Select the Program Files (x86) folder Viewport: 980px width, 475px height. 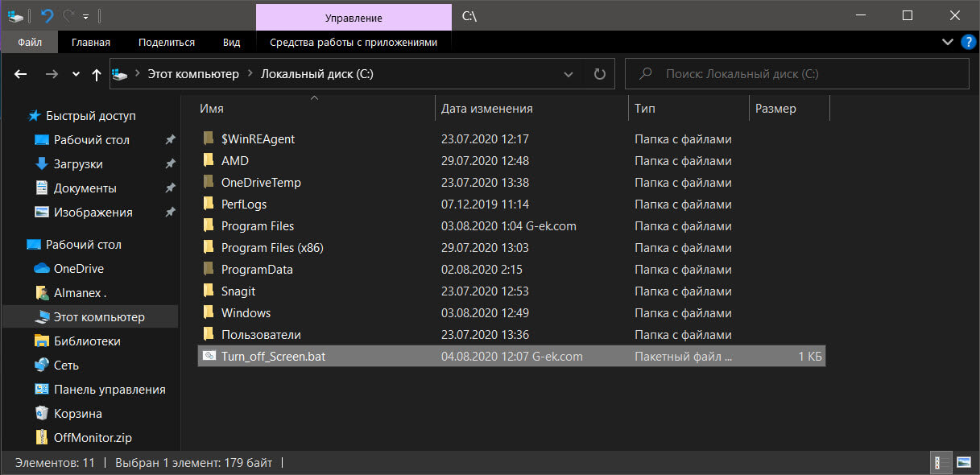(x=271, y=248)
